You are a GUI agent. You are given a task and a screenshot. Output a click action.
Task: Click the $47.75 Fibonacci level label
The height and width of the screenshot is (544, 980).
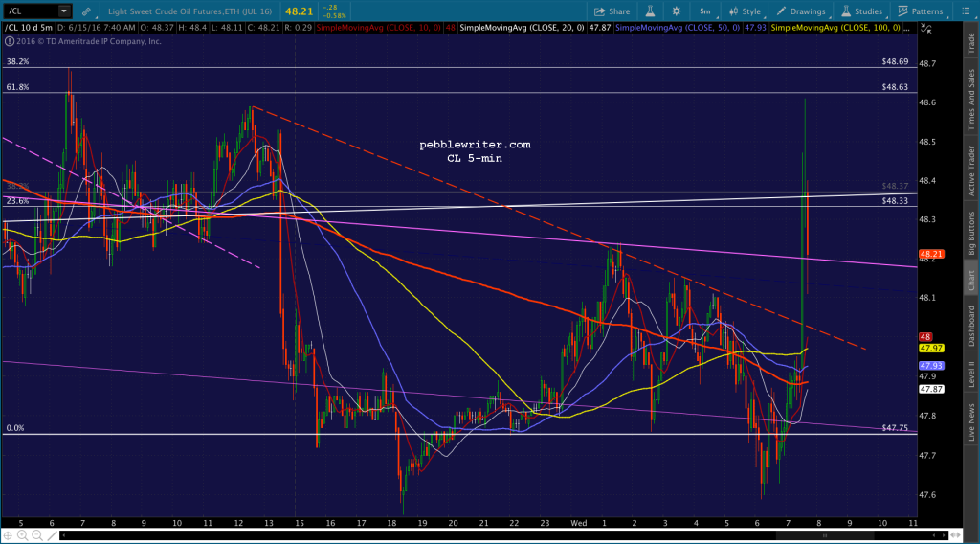(x=895, y=428)
